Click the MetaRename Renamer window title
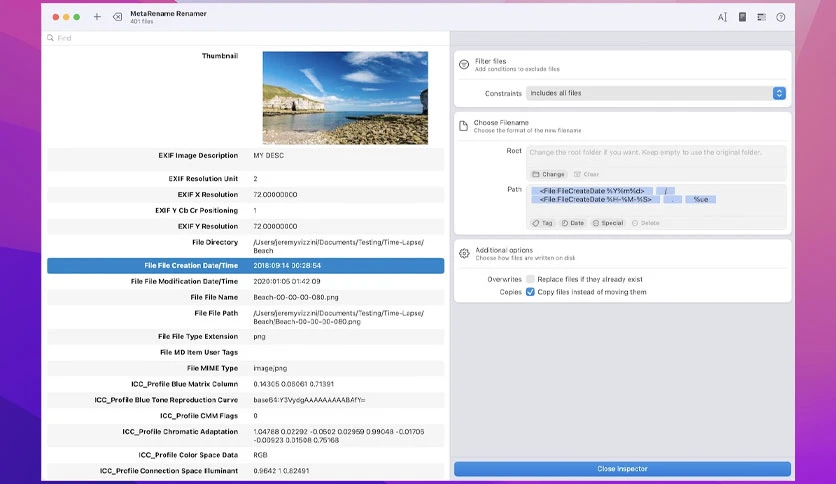836x484 pixels. (168, 13)
